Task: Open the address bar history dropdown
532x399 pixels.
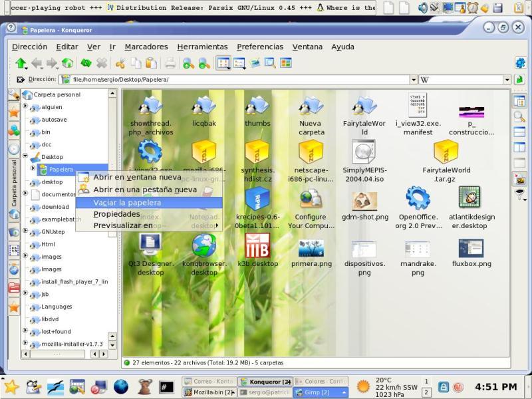Action: [x=414, y=80]
